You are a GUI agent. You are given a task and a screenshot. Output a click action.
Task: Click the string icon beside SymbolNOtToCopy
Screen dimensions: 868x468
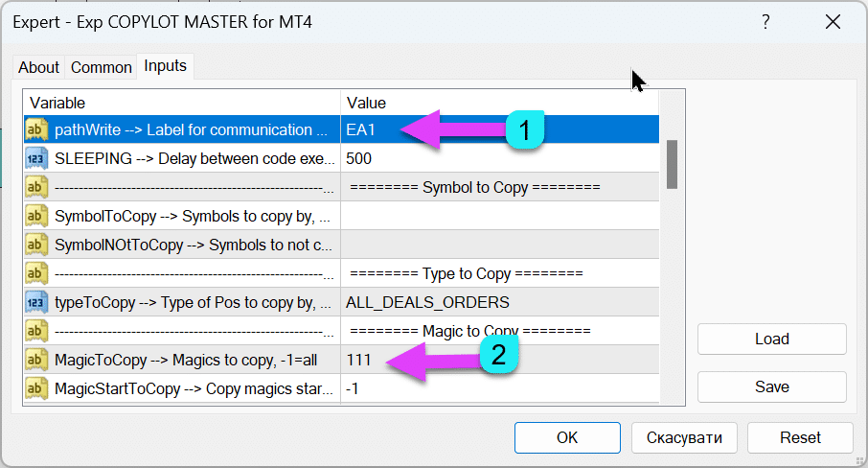click(x=37, y=245)
